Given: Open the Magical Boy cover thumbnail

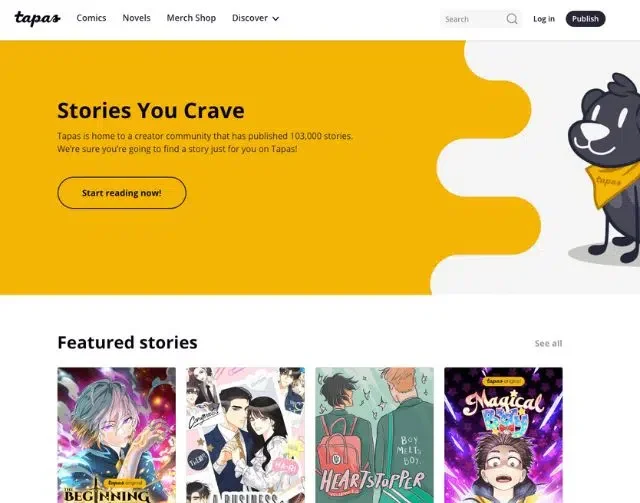Looking at the screenshot, I should 504,435.
